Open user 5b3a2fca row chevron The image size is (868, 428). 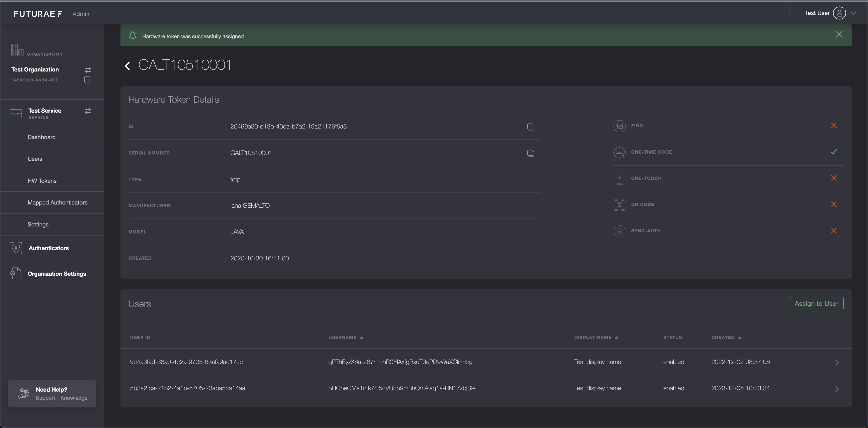point(837,389)
